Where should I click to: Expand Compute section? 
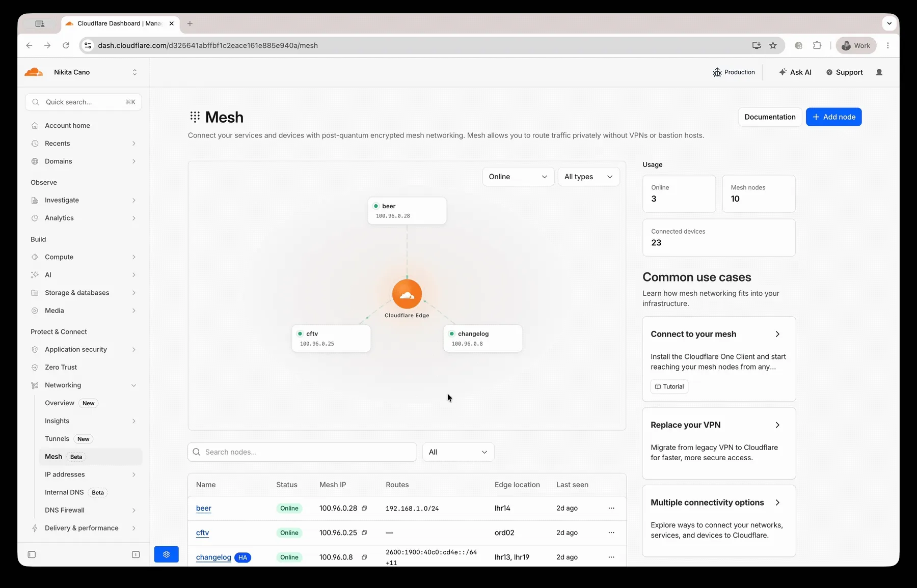[84, 257]
